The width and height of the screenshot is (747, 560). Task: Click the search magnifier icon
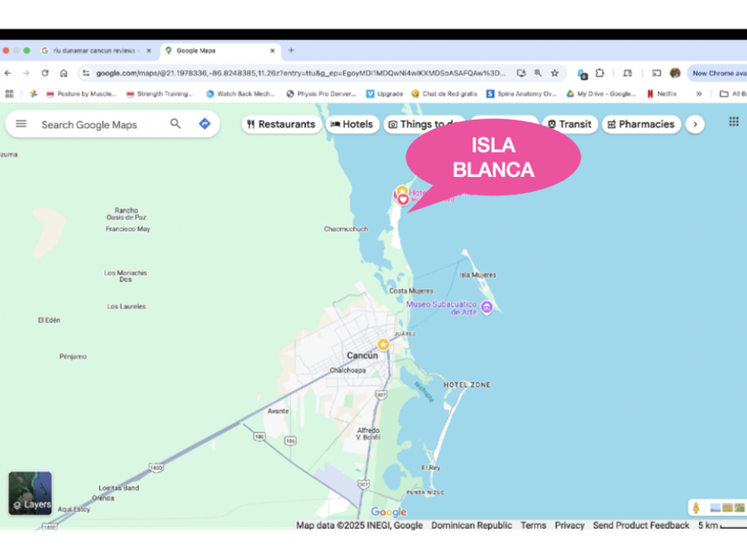pyautogui.click(x=175, y=124)
